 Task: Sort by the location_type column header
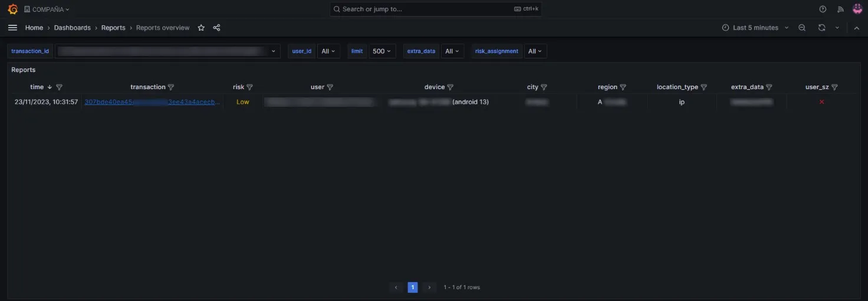coord(678,87)
